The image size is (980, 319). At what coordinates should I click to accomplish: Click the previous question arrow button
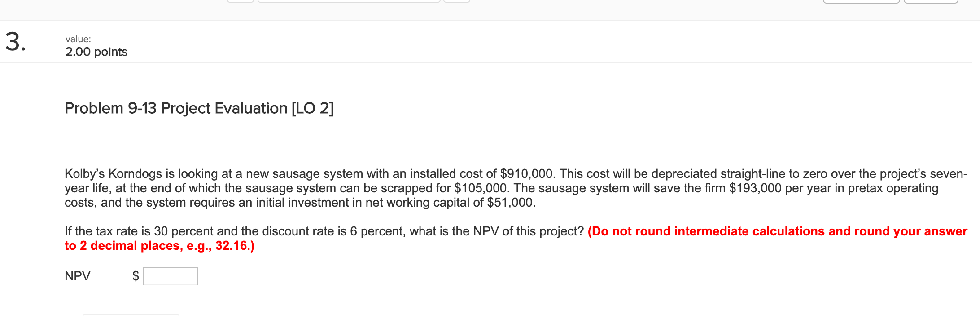(x=241, y=1)
